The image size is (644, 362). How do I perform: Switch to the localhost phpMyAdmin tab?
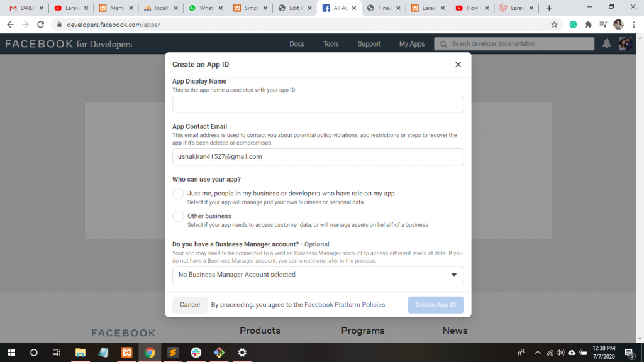[160, 8]
